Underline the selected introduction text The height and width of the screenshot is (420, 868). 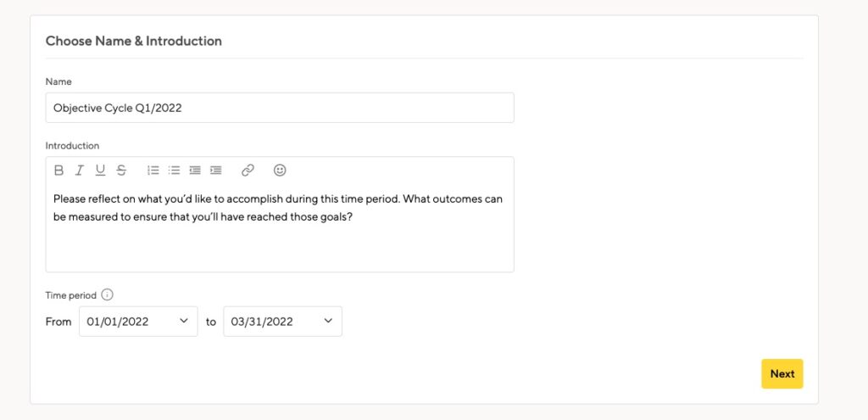pyautogui.click(x=100, y=171)
